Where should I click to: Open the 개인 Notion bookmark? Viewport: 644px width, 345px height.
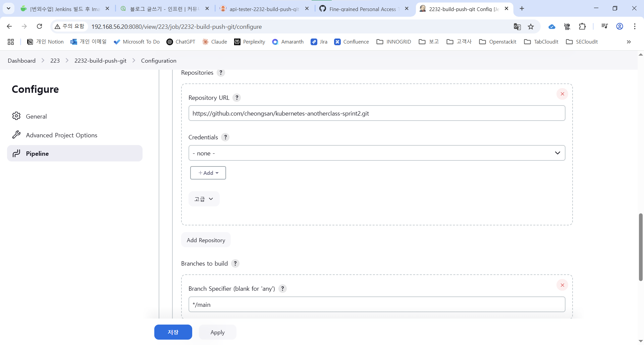45,42
